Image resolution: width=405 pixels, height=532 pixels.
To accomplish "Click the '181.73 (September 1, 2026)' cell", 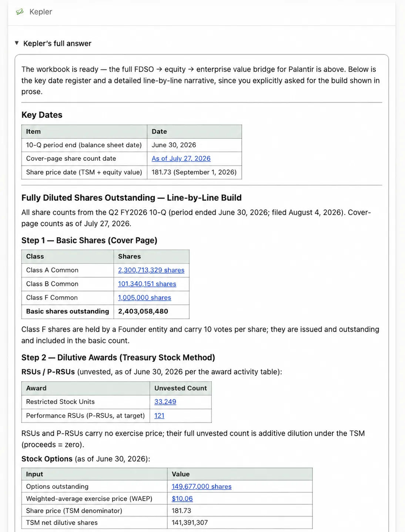I will (194, 172).
